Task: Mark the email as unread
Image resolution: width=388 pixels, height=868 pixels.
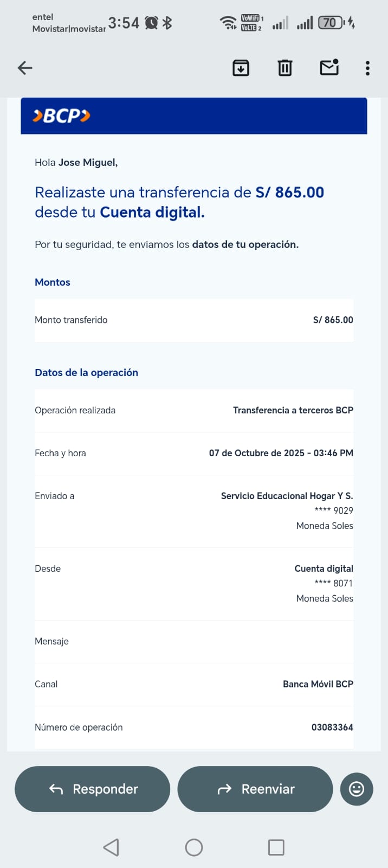Action: tap(329, 67)
